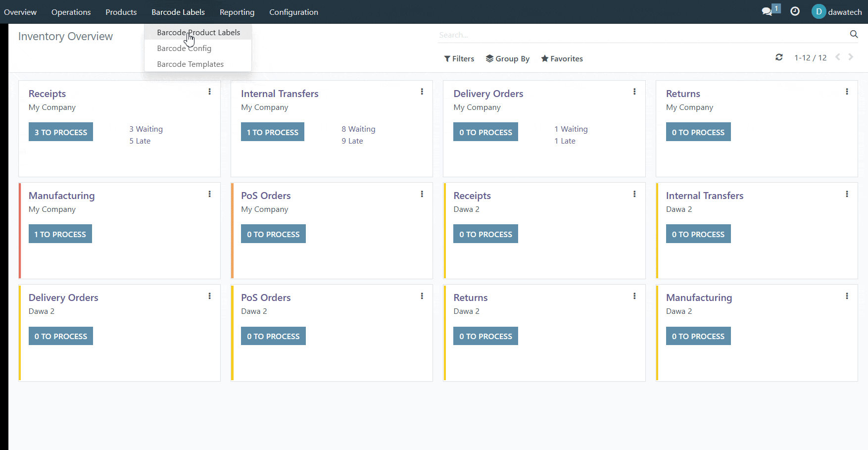
Task: Click 0 TO PROCESS on Dawa 2 Returns
Action: (x=485, y=336)
